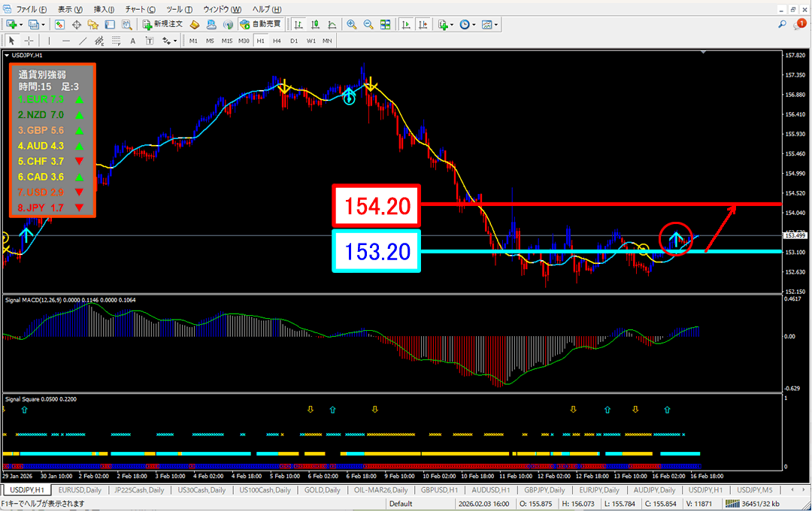Select the Fibonacci retracement tool
The height and width of the screenshot is (512, 812).
coord(117,41)
